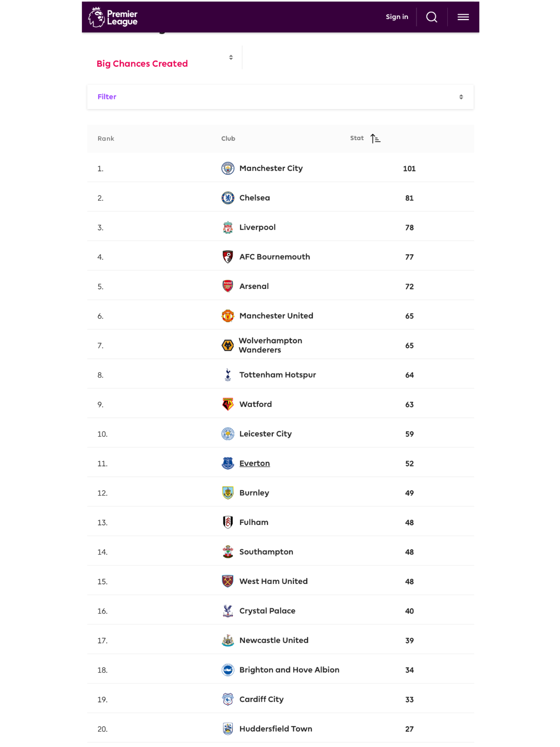This screenshot has width=560, height=747.
Task: Expand the Filter dropdown
Action: coord(280,97)
